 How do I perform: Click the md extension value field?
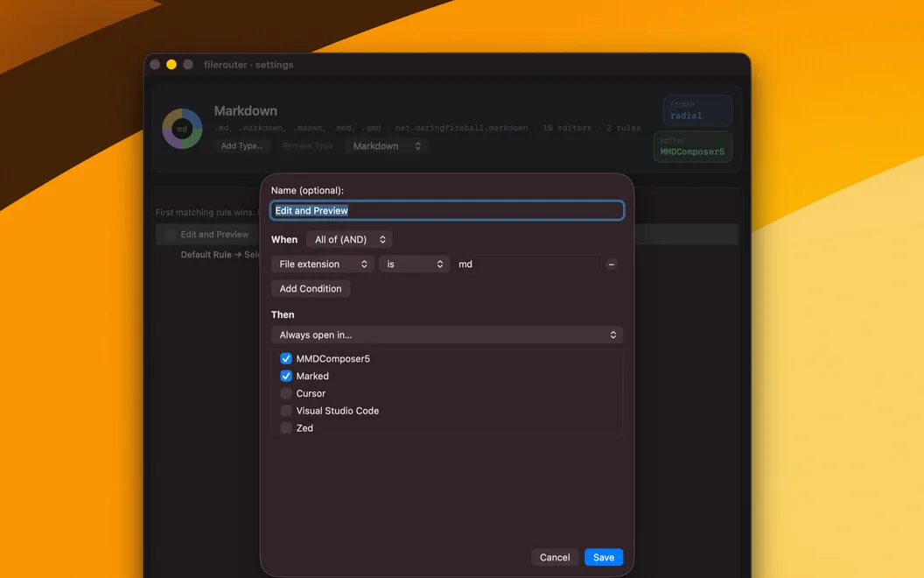point(526,264)
